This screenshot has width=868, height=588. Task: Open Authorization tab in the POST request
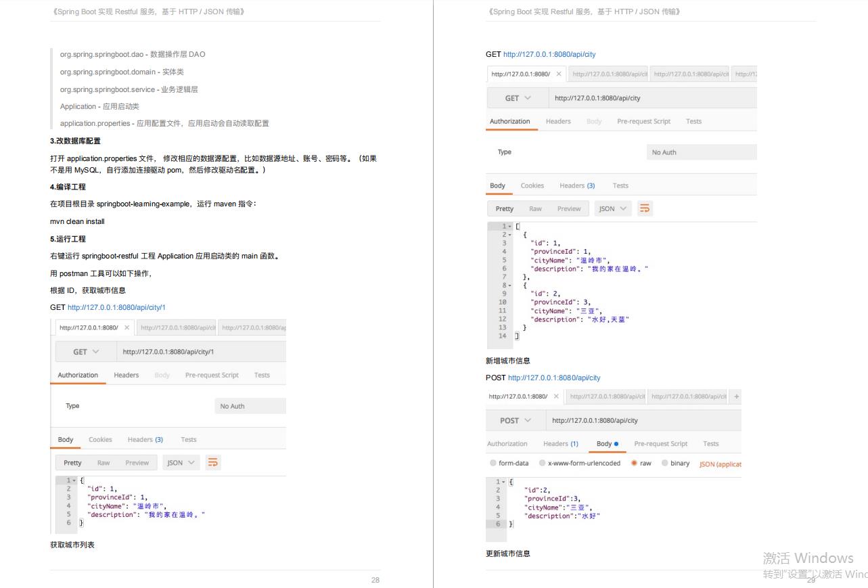point(507,444)
